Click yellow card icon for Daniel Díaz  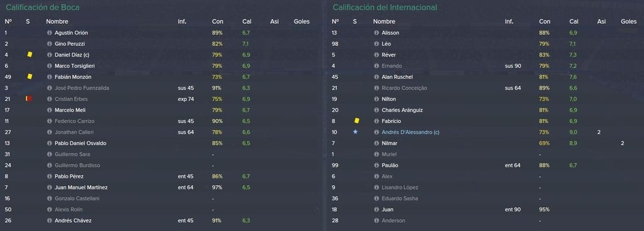[30, 54]
